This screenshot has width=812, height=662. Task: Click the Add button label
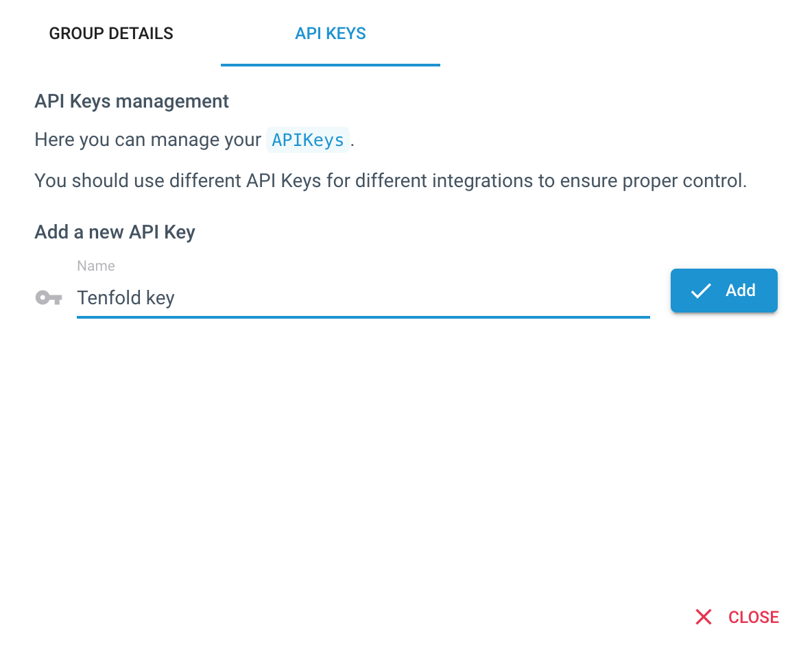[741, 291]
